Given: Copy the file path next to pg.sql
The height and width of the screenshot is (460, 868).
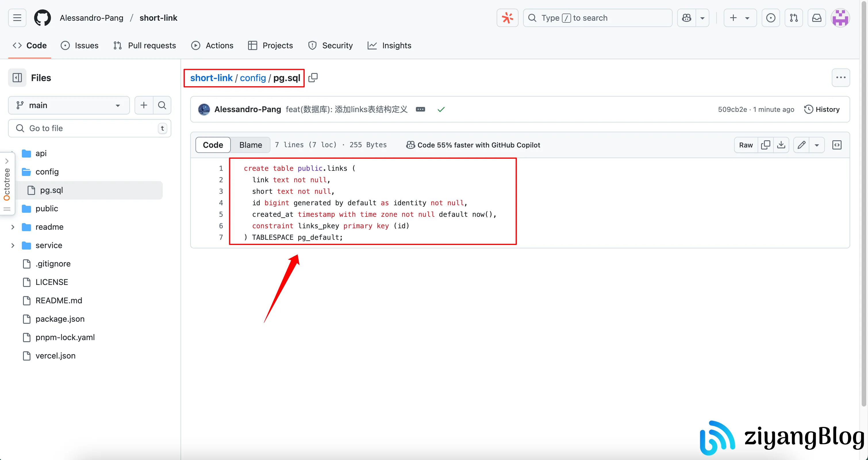Looking at the screenshot, I should coord(313,78).
